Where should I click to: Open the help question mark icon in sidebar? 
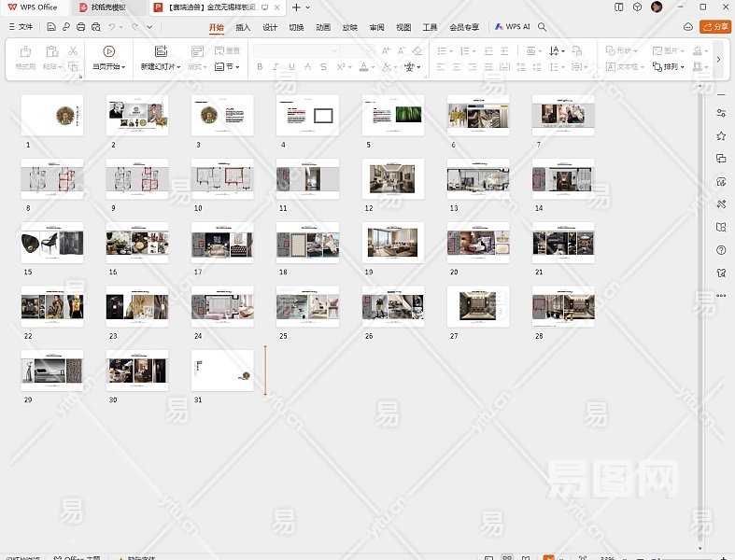[x=721, y=250]
